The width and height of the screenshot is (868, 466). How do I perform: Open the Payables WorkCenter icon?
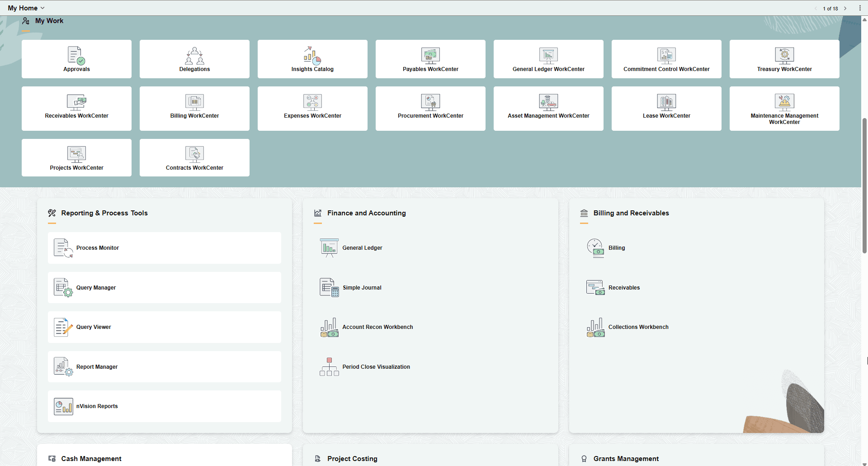pyautogui.click(x=430, y=55)
